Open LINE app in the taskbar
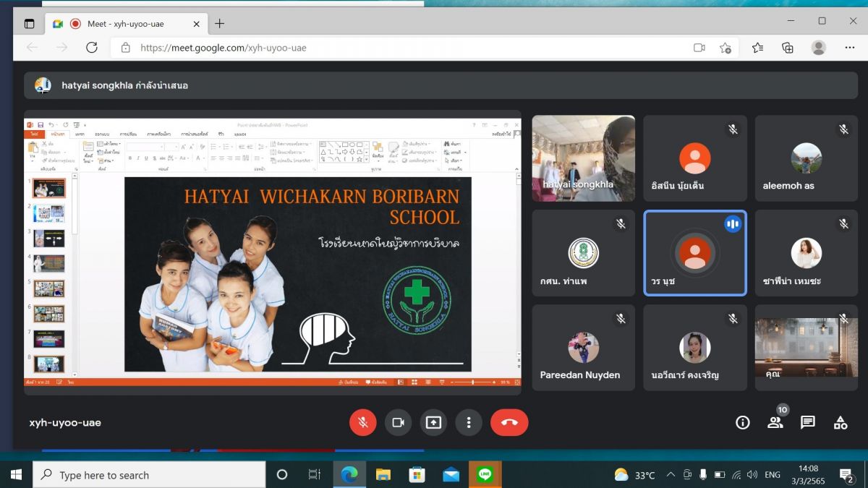 point(485,475)
